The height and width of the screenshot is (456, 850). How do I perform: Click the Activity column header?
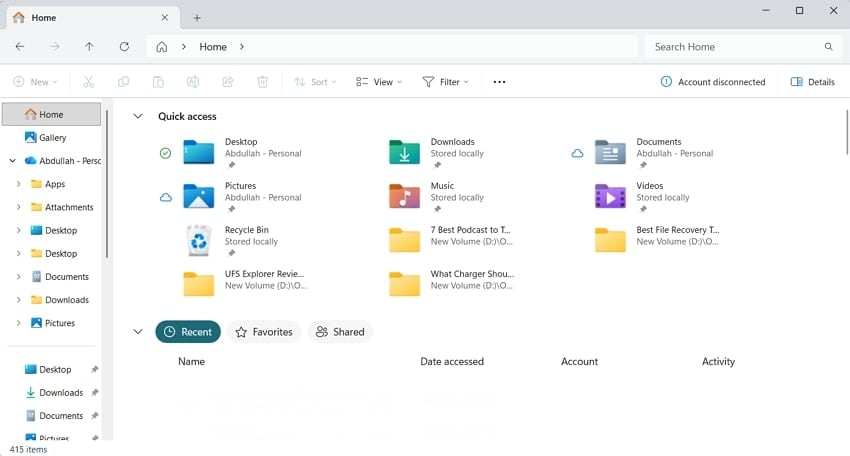718,361
